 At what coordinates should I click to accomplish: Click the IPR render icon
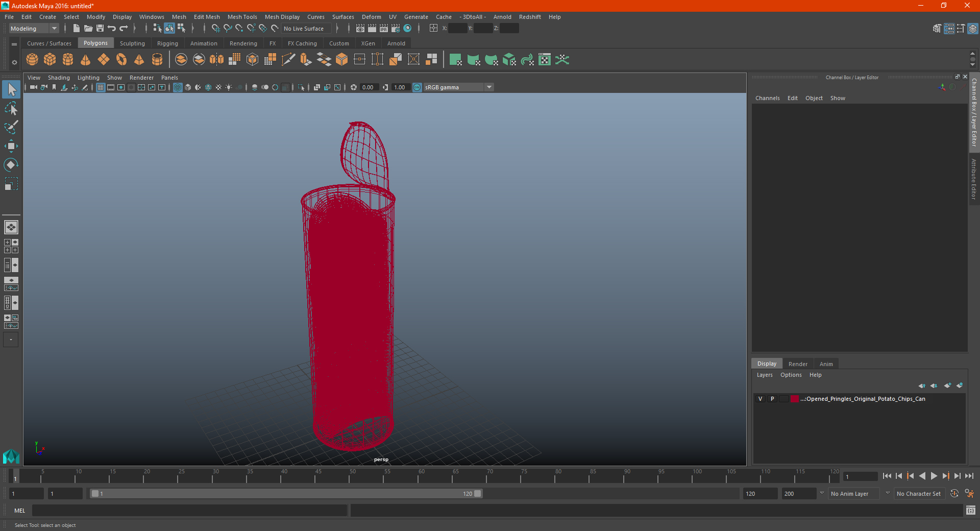pyautogui.click(x=384, y=29)
